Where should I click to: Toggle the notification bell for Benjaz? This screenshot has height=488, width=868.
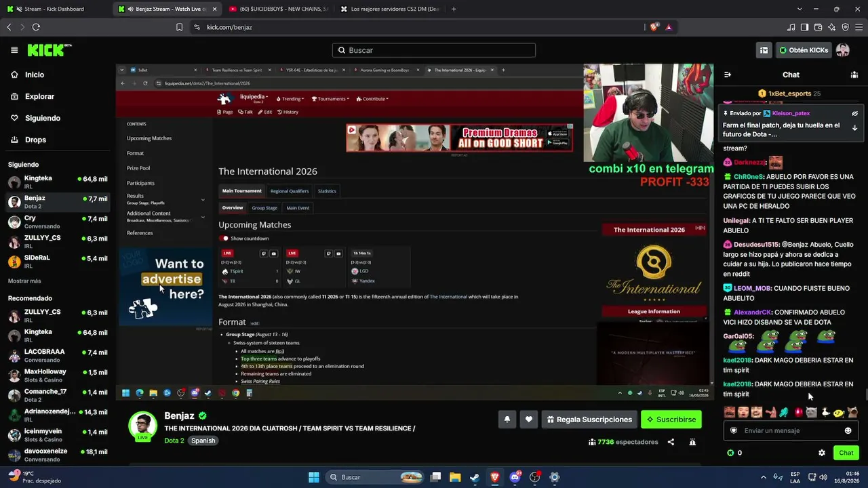[507, 420]
